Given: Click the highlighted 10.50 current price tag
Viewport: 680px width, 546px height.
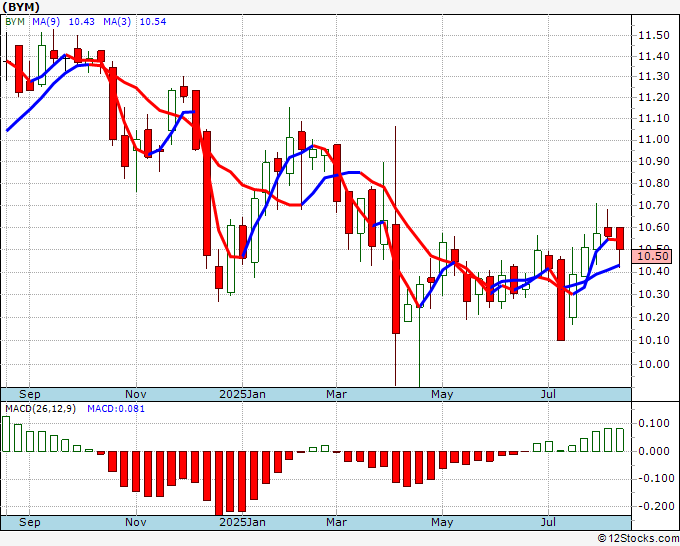Looking at the screenshot, I should pos(651,256).
